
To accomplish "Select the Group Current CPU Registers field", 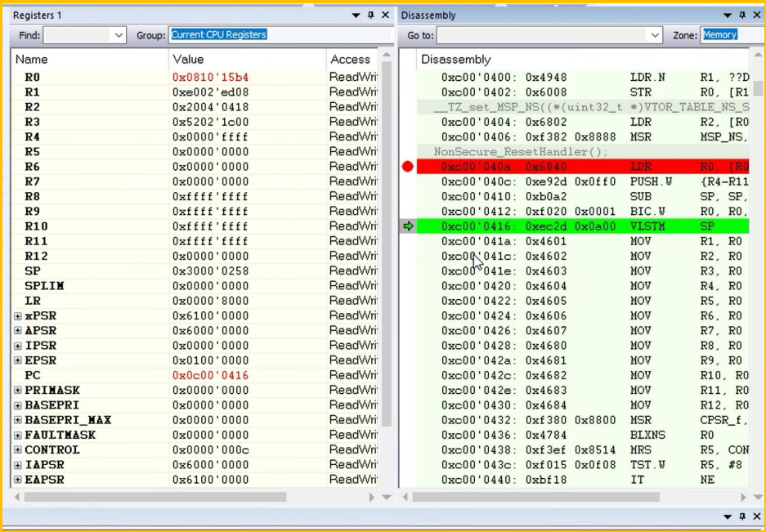I will (281, 35).
